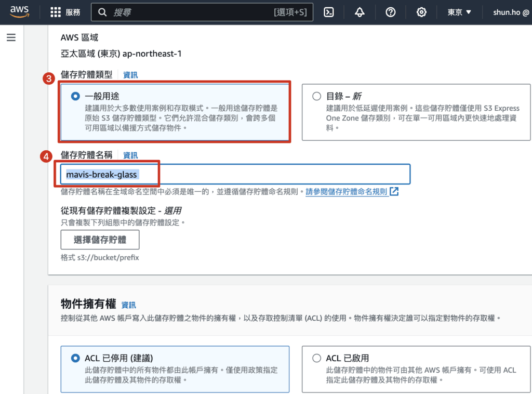532x394 pixels.
Task: Open the services grid menu
Action: 56,12
